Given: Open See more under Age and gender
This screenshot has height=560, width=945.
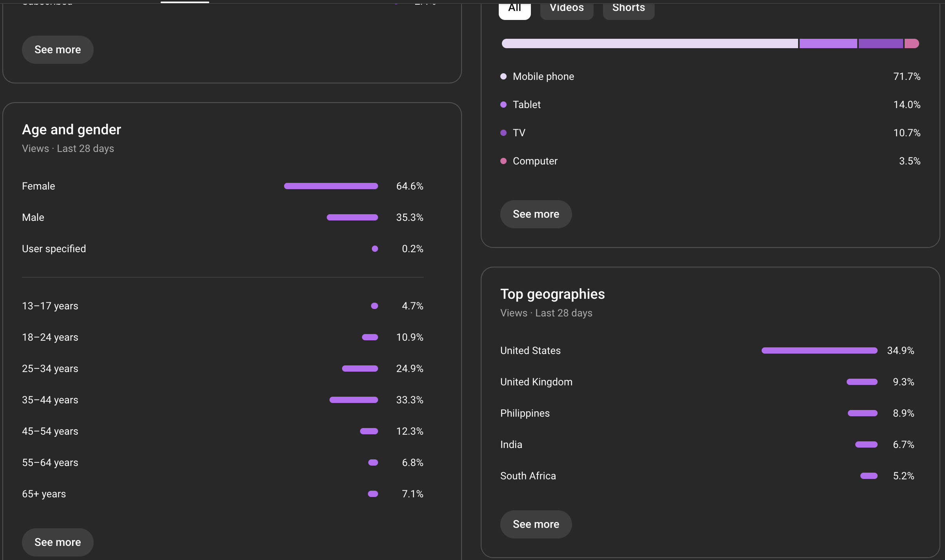Looking at the screenshot, I should (x=58, y=542).
